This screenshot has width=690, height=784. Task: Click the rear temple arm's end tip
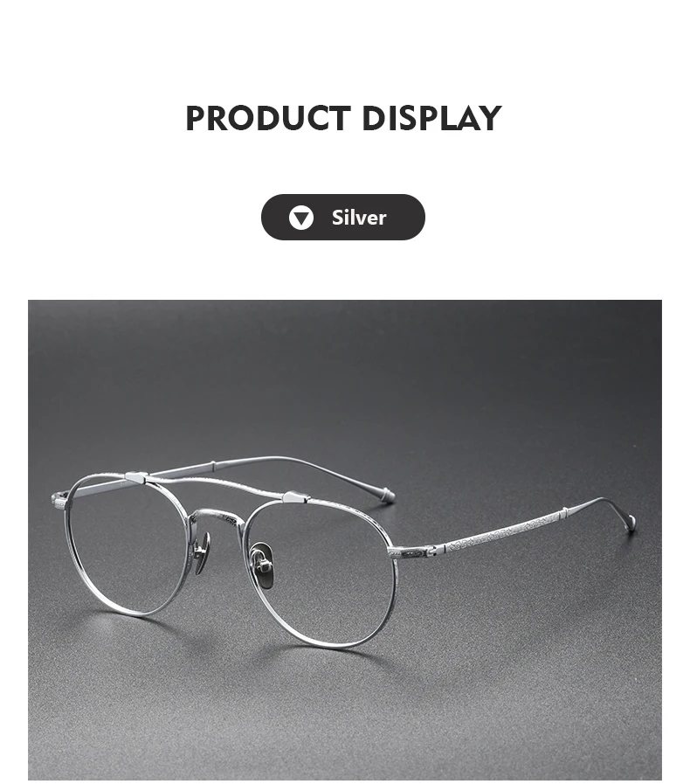(x=386, y=494)
